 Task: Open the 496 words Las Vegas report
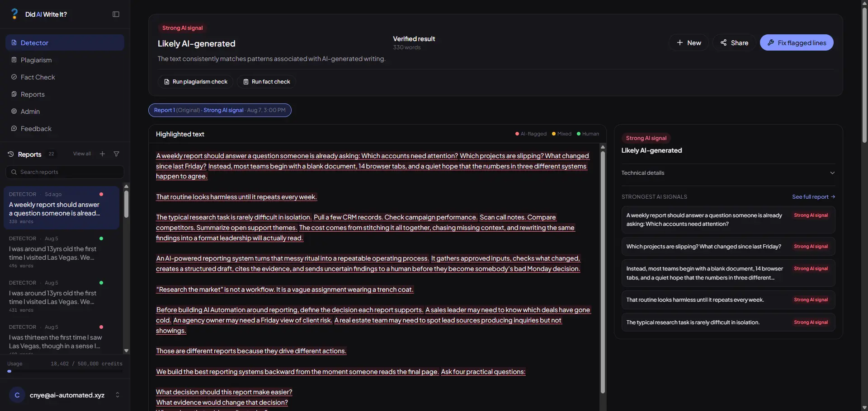pos(61,252)
